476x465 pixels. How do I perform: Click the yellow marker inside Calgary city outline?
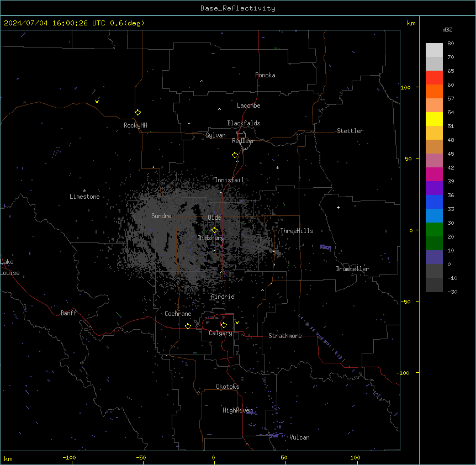click(x=224, y=325)
